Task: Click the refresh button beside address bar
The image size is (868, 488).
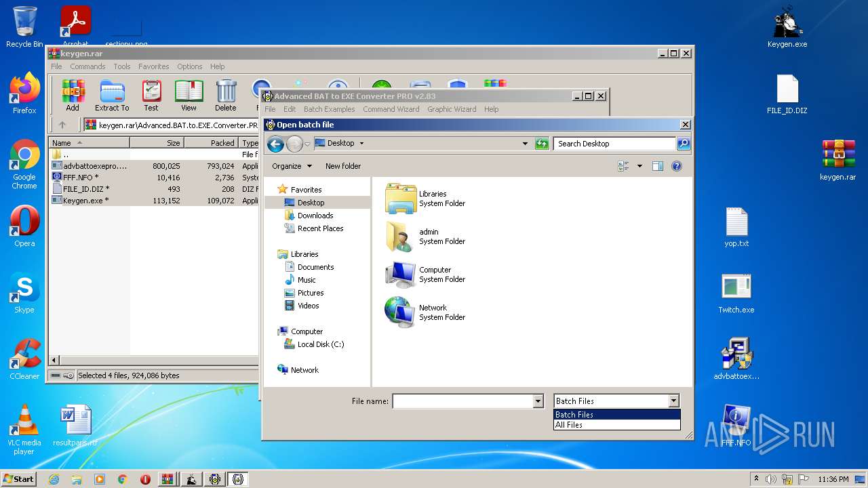Action: (x=542, y=144)
